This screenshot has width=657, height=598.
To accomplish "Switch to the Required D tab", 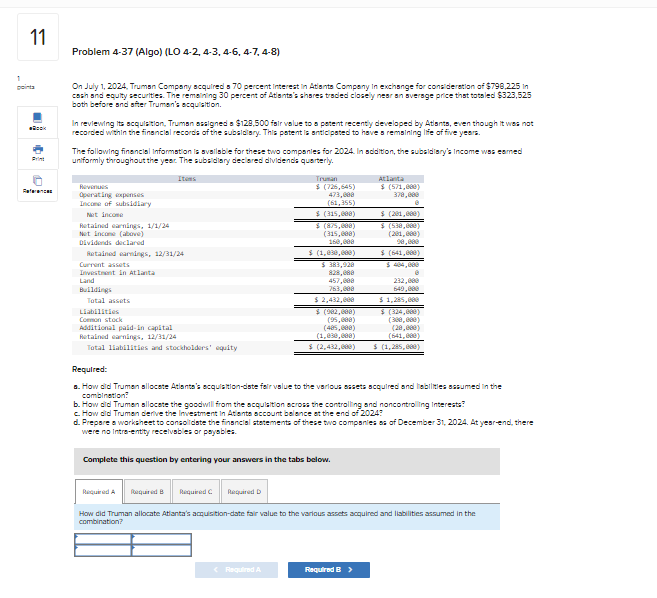I will point(244,492).
